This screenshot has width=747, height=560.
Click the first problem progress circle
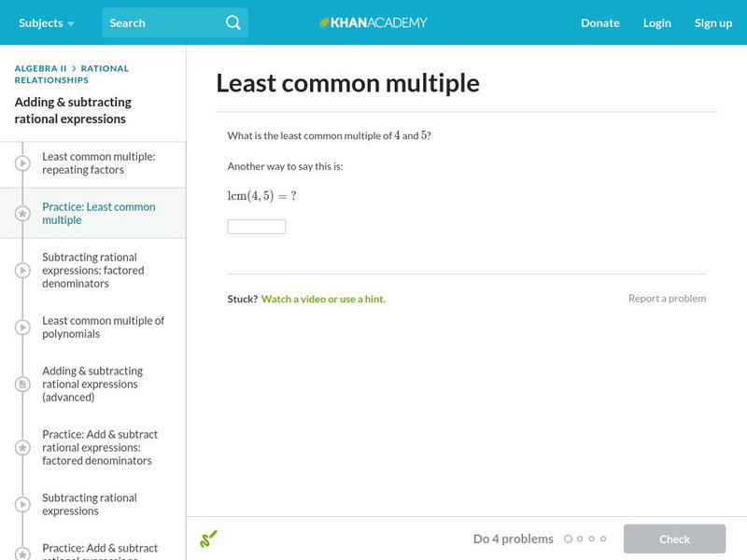568,539
